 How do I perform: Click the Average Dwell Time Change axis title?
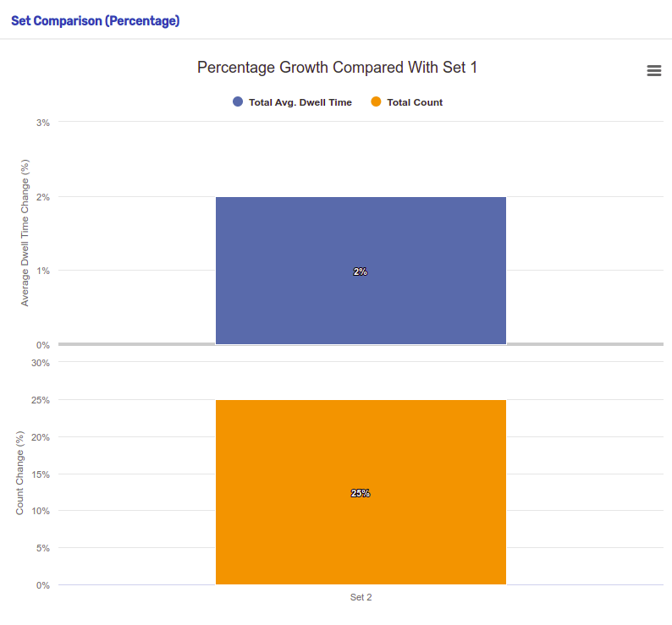[25, 233]
